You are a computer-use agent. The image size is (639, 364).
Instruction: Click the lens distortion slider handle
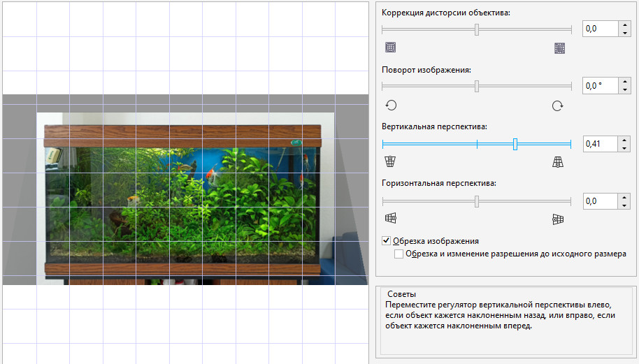coord(477,29)
